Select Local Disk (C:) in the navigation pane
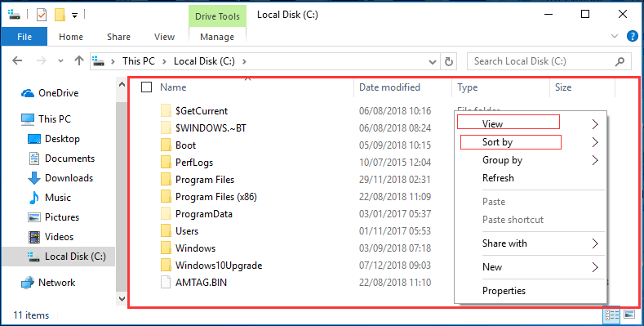644x326 pixels. (x=58, y=257)
